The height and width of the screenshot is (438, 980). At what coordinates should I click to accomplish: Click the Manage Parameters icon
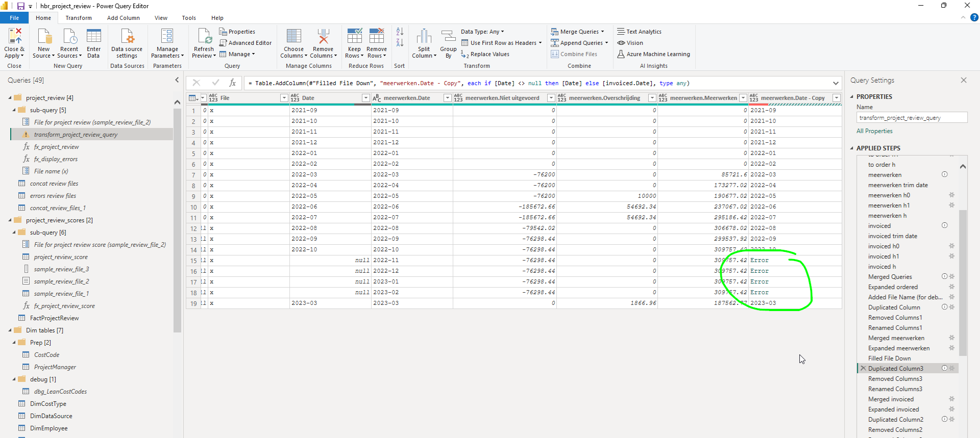click(167, 36)
